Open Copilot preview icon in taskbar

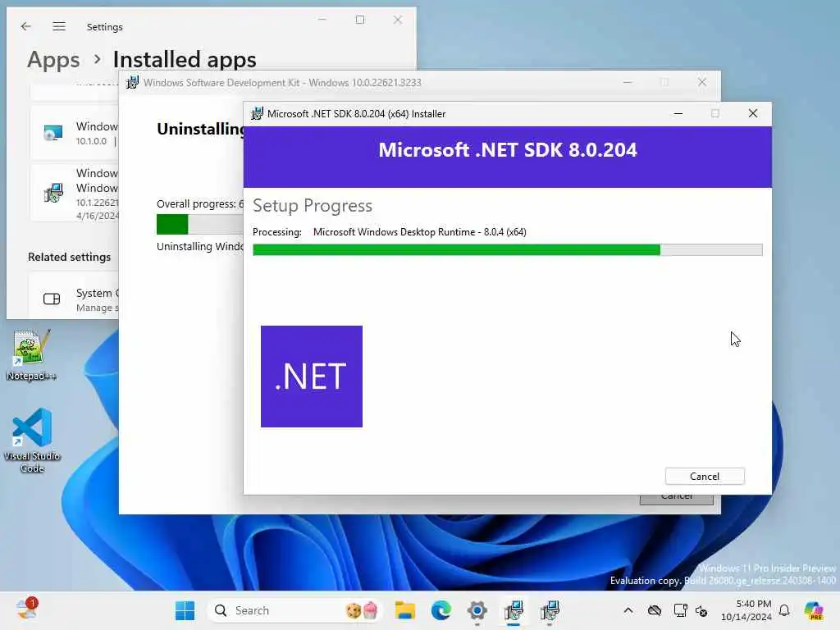click(814, 610)
